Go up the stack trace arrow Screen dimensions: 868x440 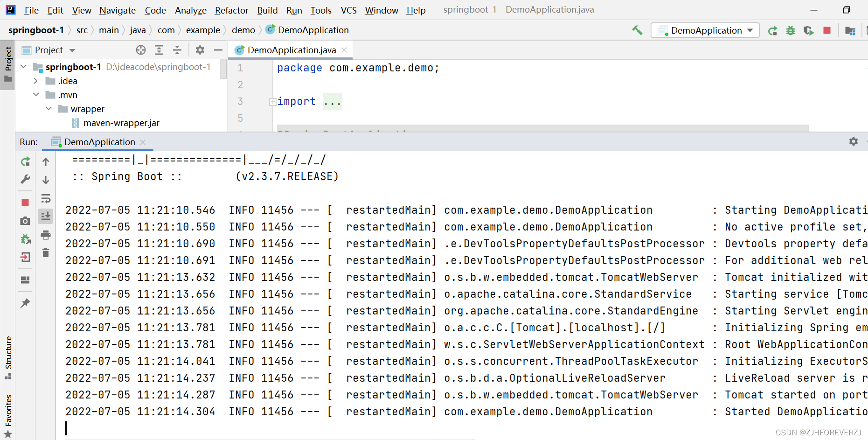click(46, 162)
